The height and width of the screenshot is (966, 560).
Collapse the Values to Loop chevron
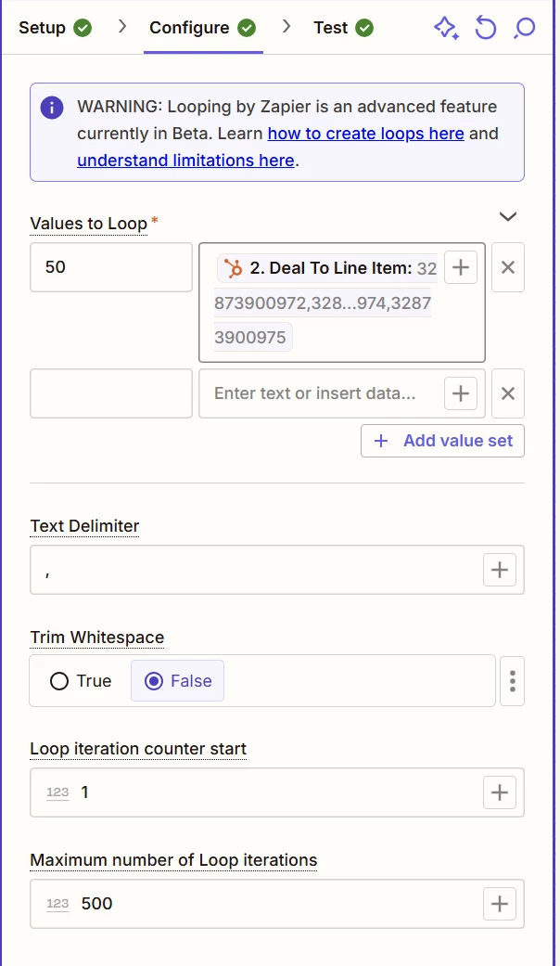pos(508,217)
